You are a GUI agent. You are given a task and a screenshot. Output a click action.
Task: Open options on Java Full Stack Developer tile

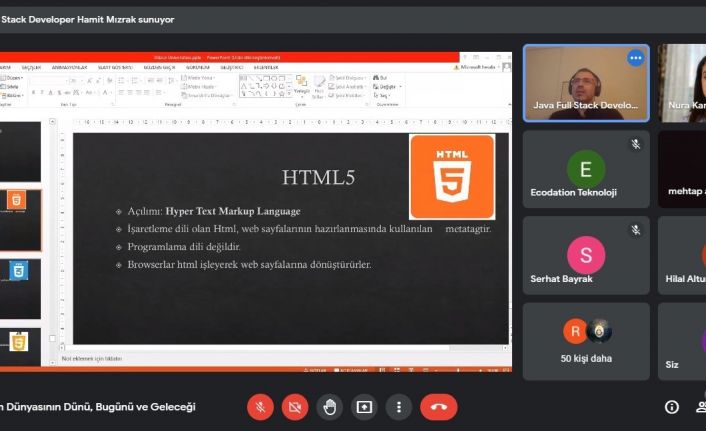[x=635, y=59]
